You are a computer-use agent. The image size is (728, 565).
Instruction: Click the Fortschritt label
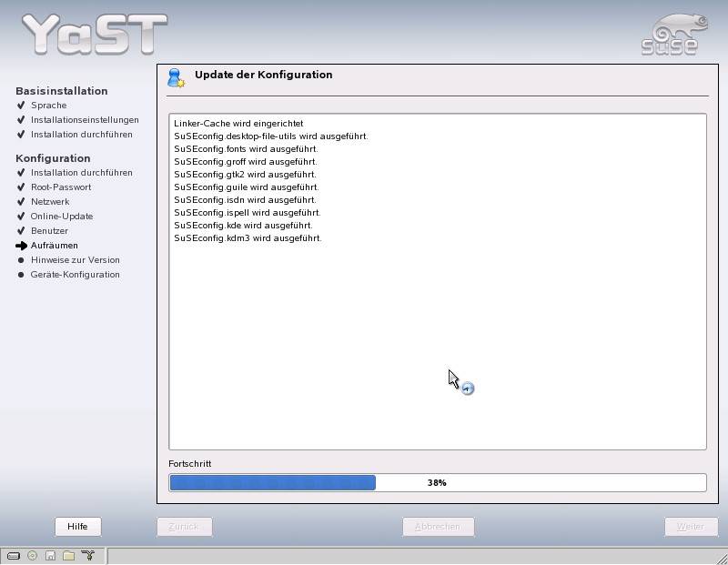click(190, 464)
